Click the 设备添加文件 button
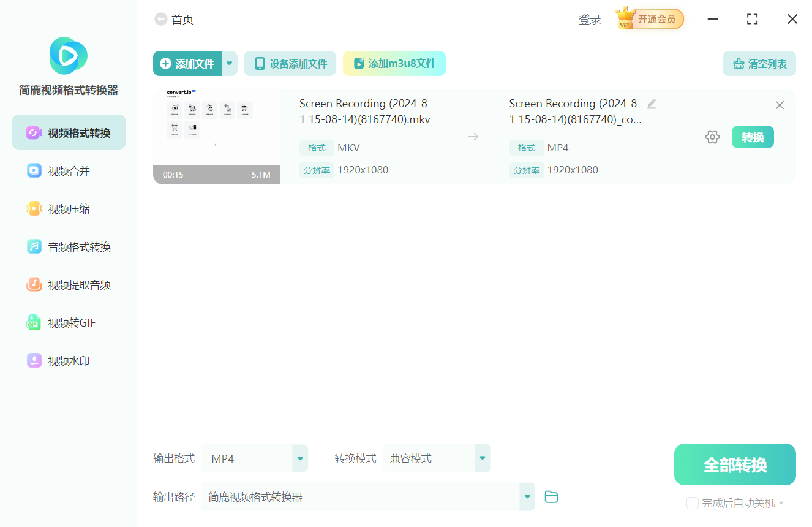 pyautogui.click(x=290, y=64)
